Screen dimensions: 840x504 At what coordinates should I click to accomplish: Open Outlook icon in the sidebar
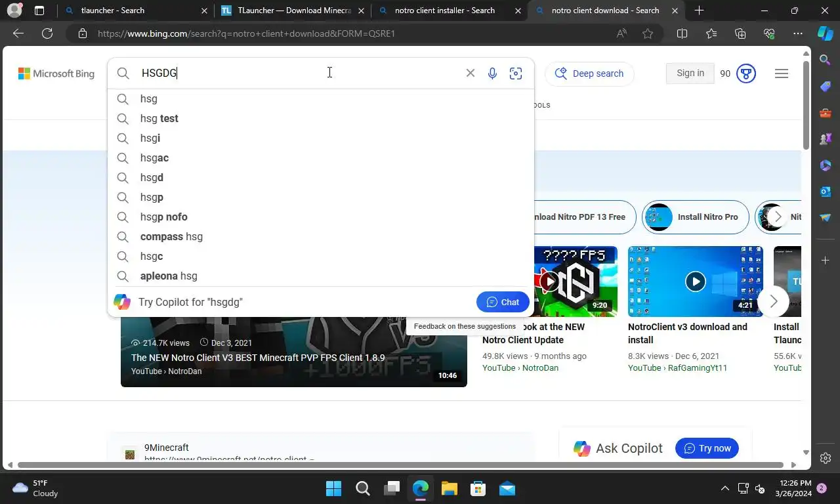[826, 192]
